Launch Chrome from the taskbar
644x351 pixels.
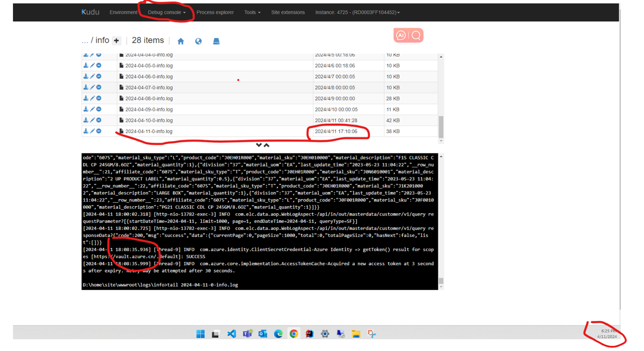coord(294,333)
